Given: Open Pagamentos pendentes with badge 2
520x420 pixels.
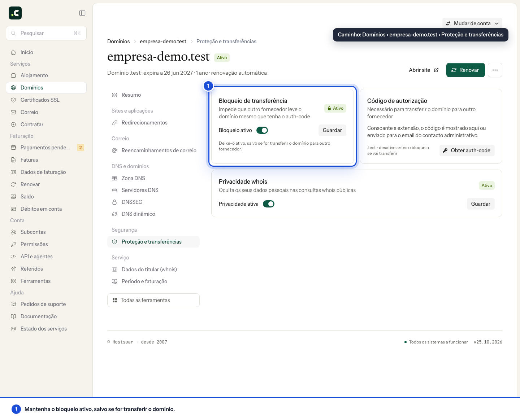Looking at the screenshot, I should (x=46, y=148).
